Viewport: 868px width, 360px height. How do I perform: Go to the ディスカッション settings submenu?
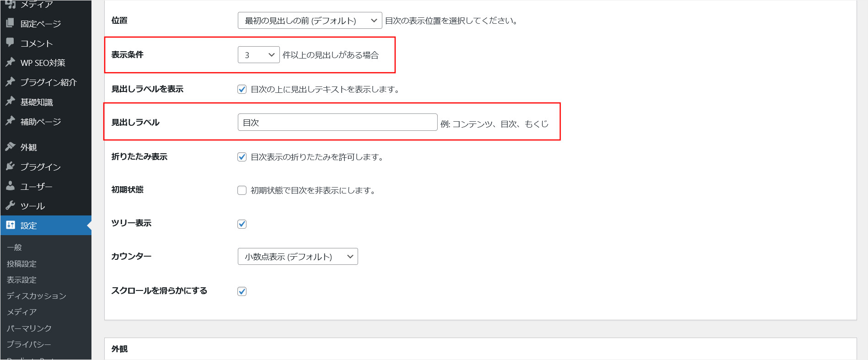point(36,296)
